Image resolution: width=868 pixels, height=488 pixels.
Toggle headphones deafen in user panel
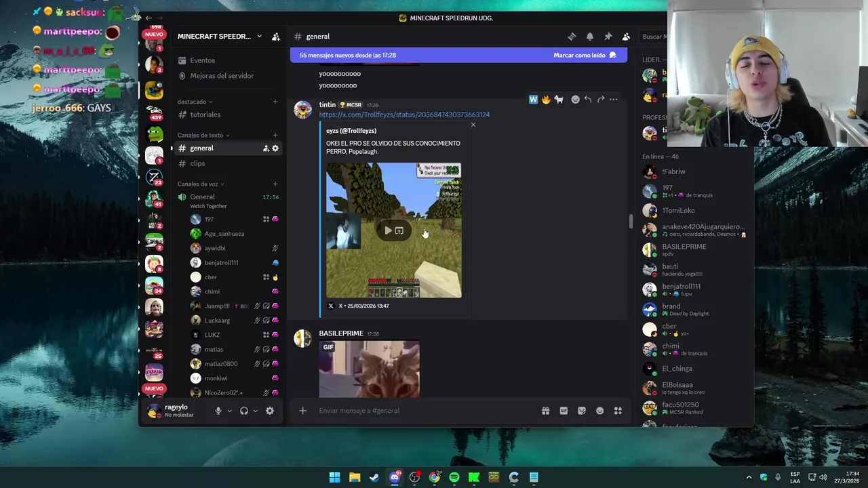(x=244, y=411)
